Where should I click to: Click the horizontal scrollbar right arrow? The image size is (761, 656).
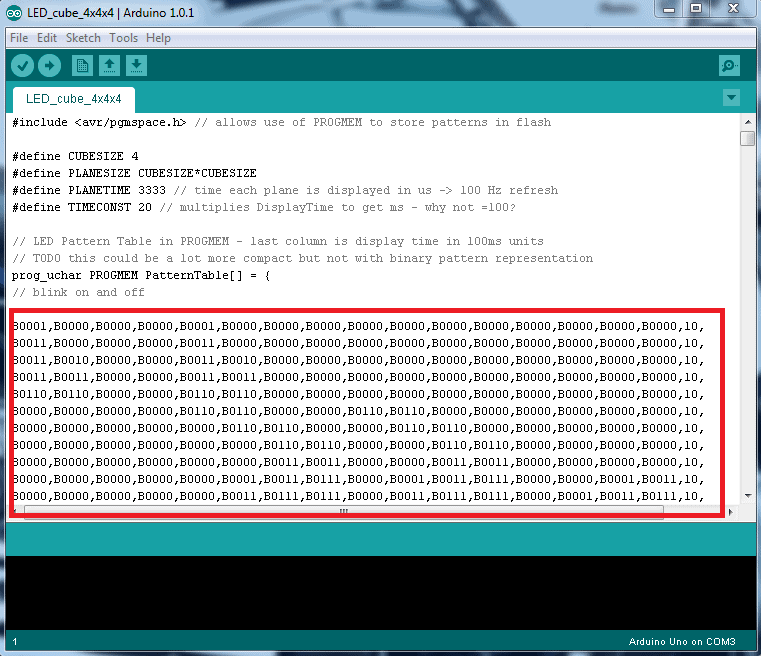coord(730,511)
